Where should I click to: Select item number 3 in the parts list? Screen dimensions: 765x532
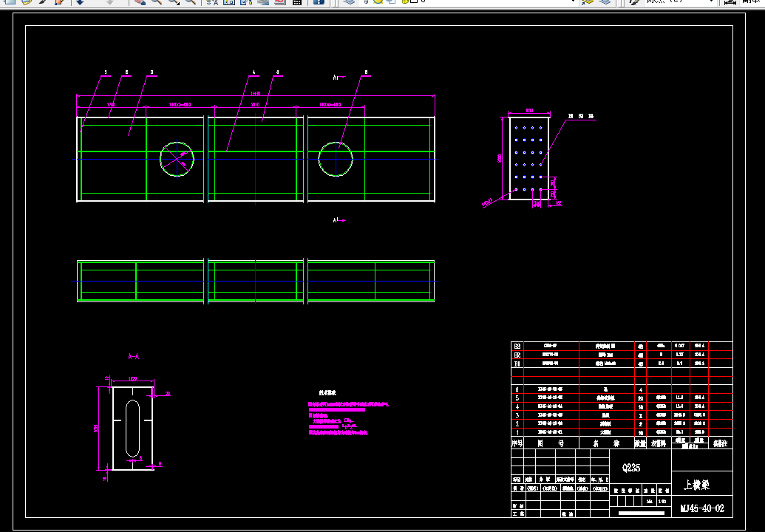tap(517, 415)
